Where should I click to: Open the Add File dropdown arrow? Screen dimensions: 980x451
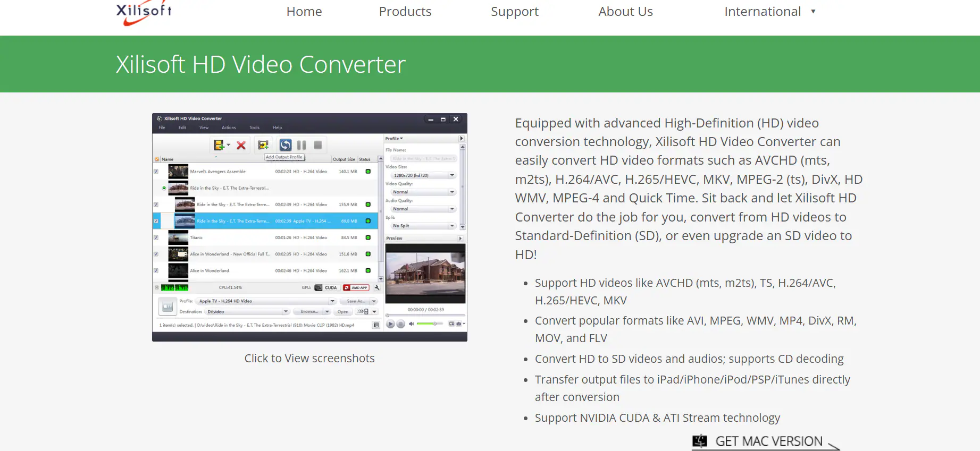[229, 145]
